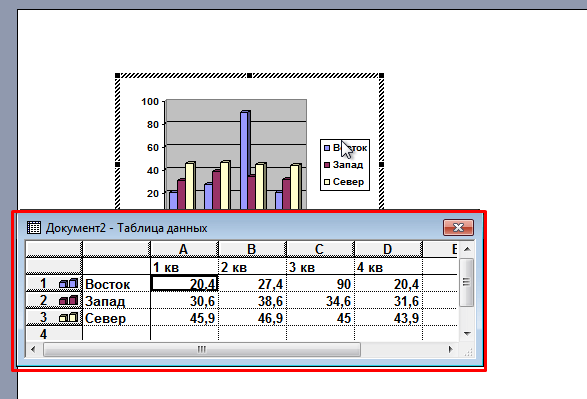Select empty row 4 header
This screenshot has width=587, height=399.
click(x=54, y=333)
